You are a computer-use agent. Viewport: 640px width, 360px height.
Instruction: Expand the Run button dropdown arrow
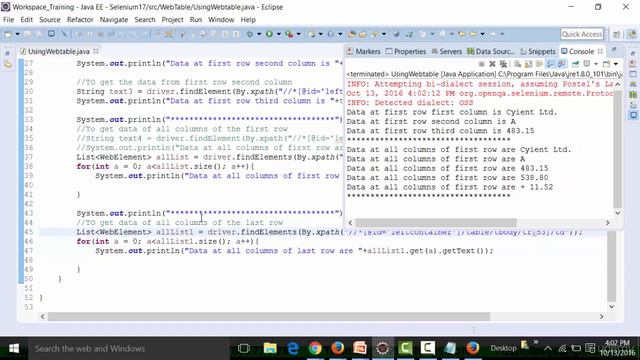(x=278, y=34)
